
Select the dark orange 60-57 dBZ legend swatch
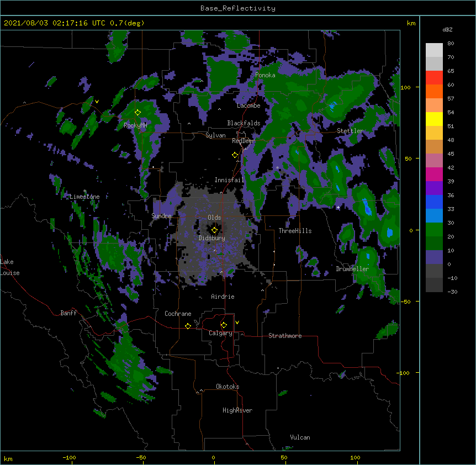[x=434, y=91]
